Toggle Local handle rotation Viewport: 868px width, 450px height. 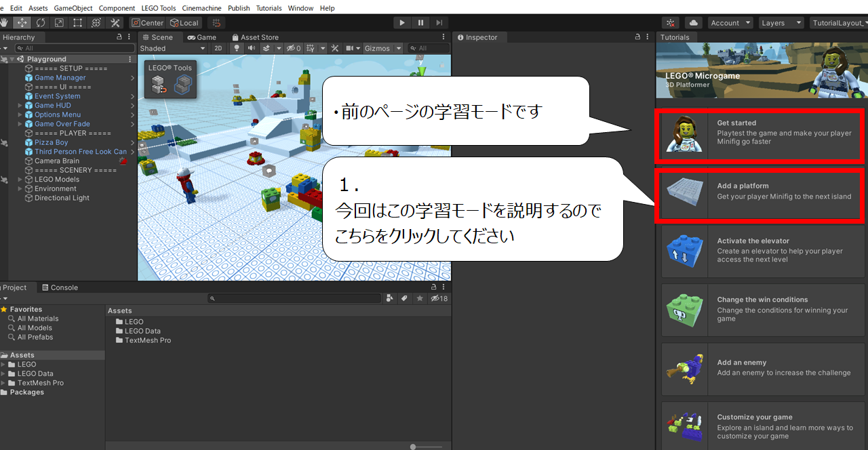coord(184,22)
